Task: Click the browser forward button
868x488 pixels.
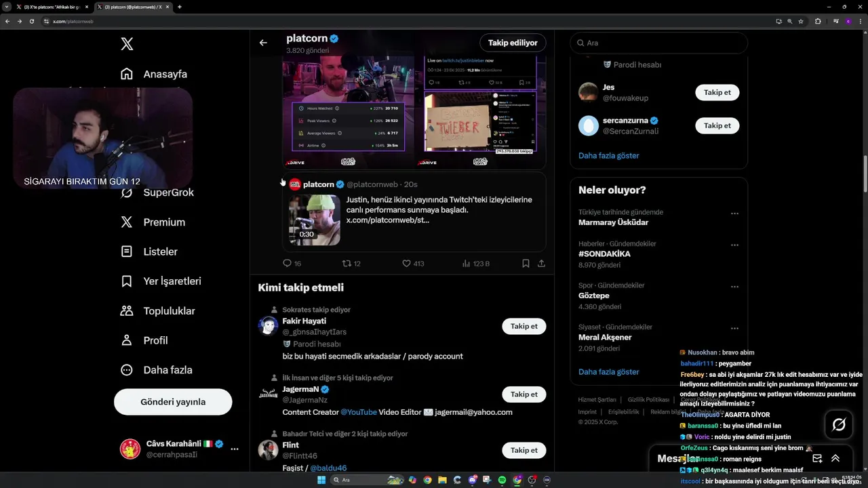Action: click(x=20, y=21)
